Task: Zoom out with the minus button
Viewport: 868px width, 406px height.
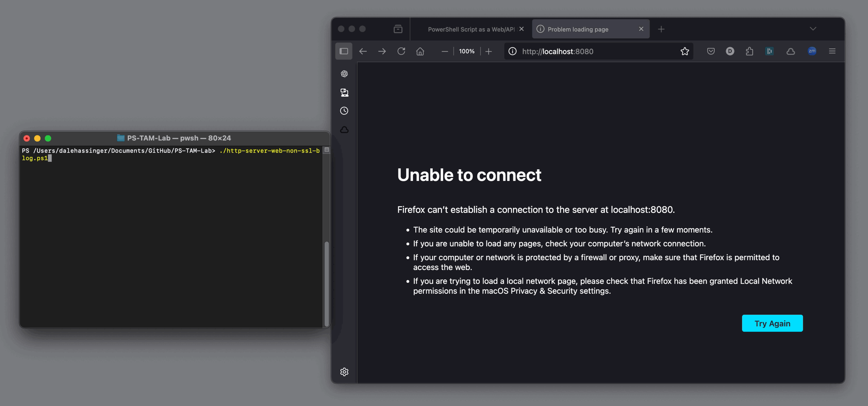Action: tap(444, 51)
